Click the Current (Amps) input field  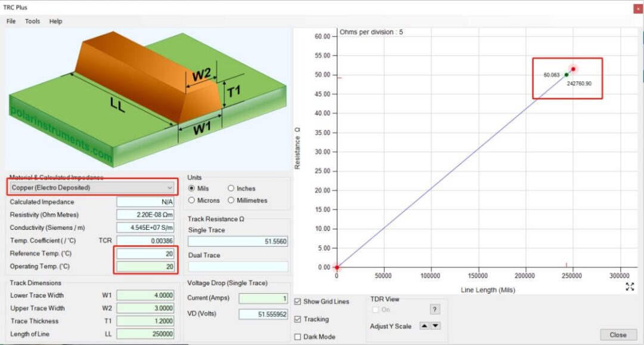click(x=264, y=298)
